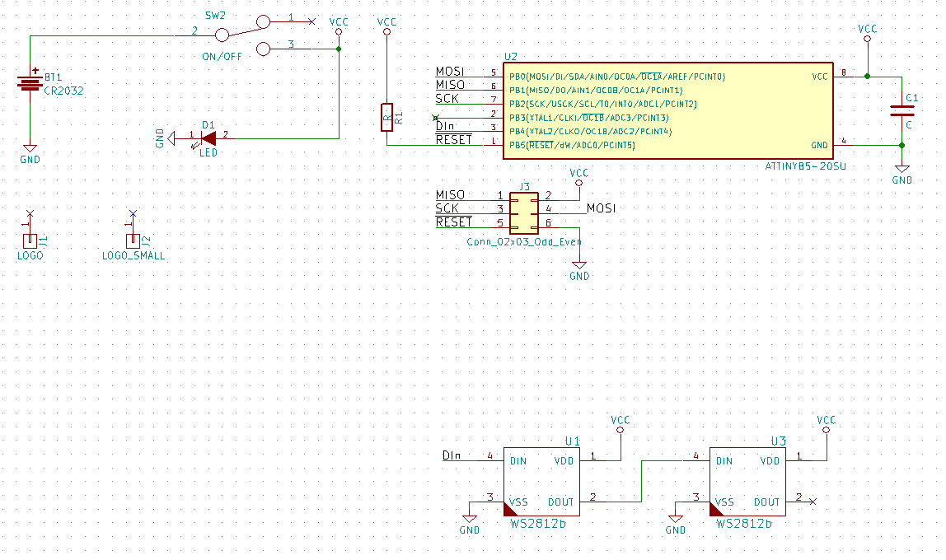Click no-connect flag on SW2 pin 1
Image resolution: width=946 pixels, height=560 pixels.
[312, 21]
